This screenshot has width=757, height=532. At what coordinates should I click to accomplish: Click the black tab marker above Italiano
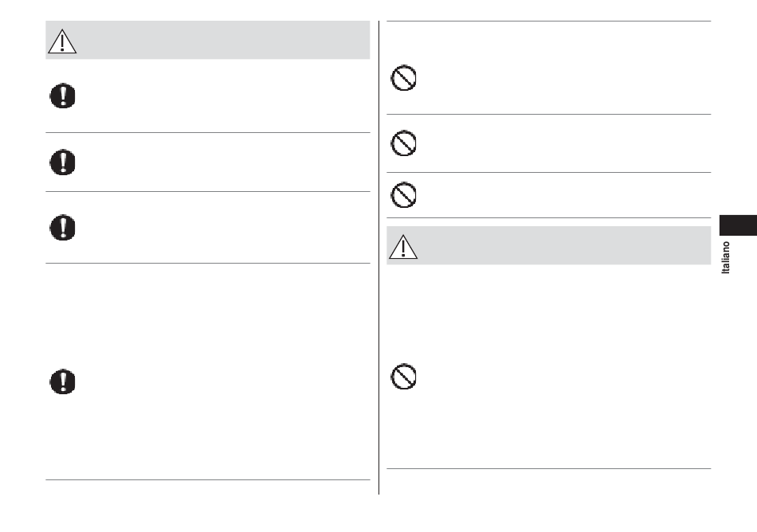[x=738, y=225]
